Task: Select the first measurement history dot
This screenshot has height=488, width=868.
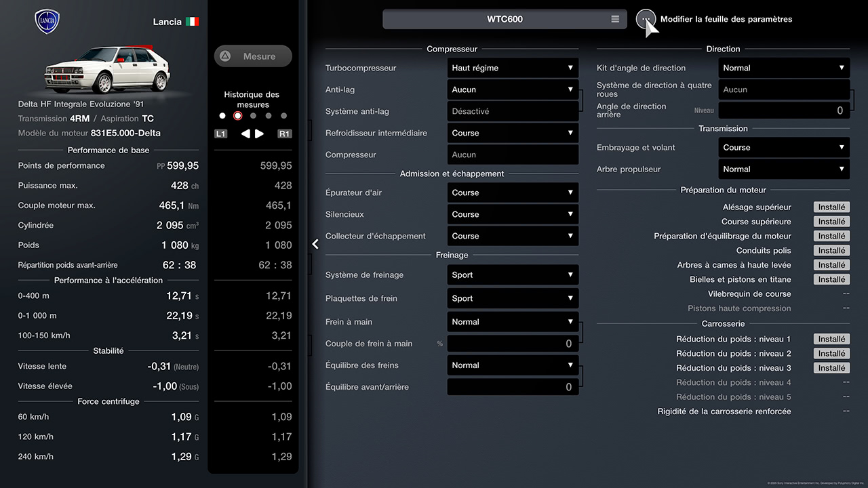Action: coord(222,116)
